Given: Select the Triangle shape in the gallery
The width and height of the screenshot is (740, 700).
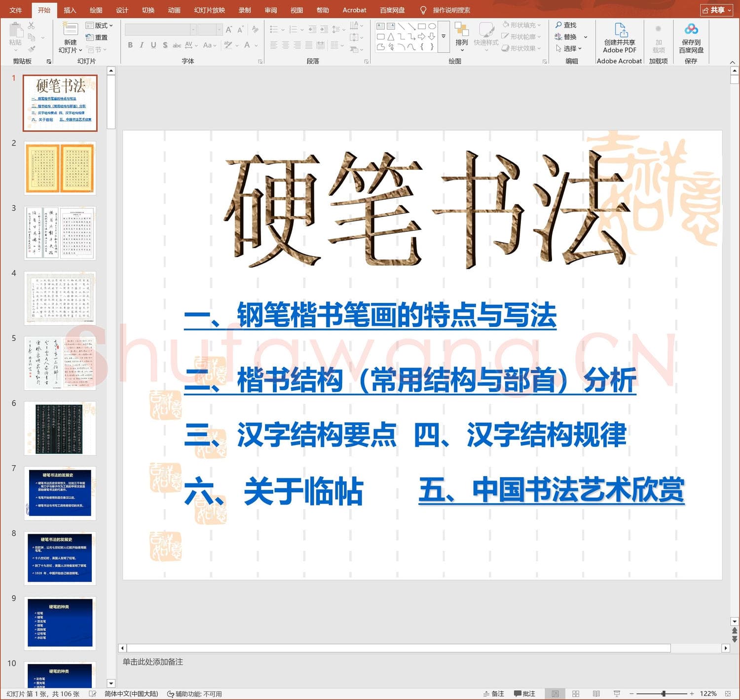Looking at the screenshot, I should pyautogui.click(x=391, y=37).
